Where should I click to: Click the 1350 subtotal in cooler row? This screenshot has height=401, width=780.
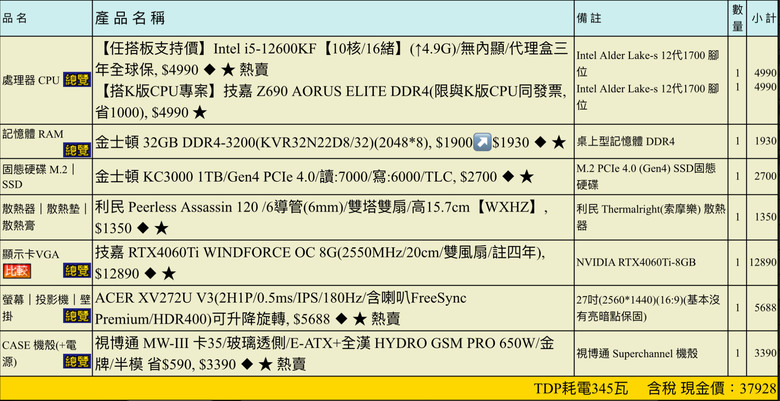pos(765,217)
